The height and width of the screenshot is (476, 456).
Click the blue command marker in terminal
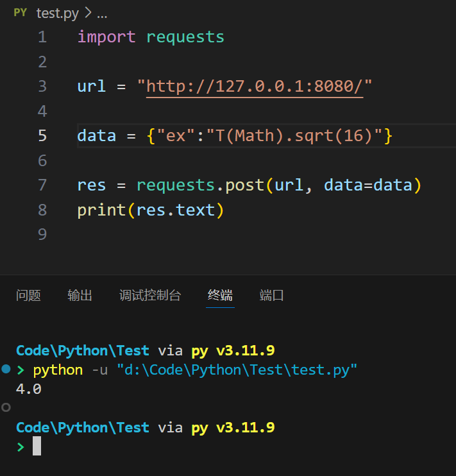pos(6,369)
